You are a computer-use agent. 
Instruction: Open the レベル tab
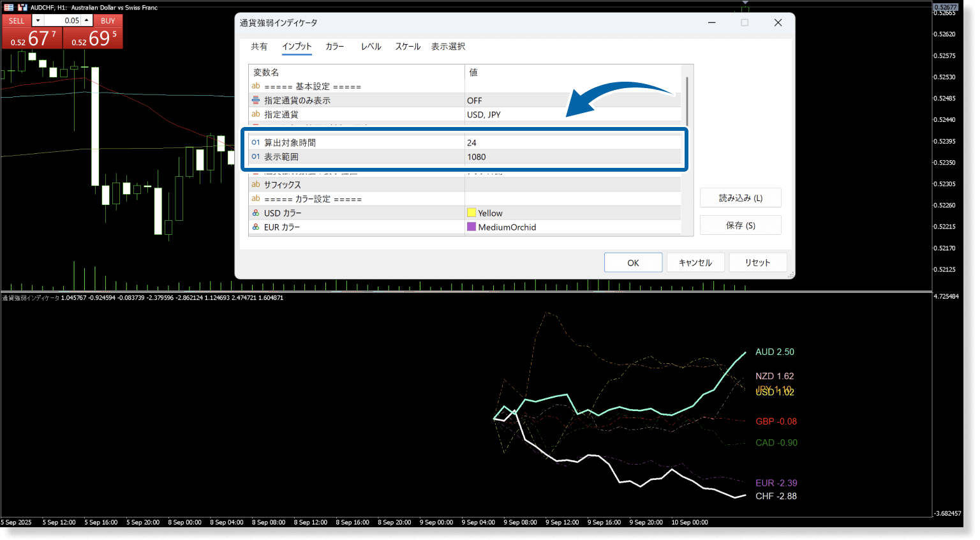coord(371,46)
